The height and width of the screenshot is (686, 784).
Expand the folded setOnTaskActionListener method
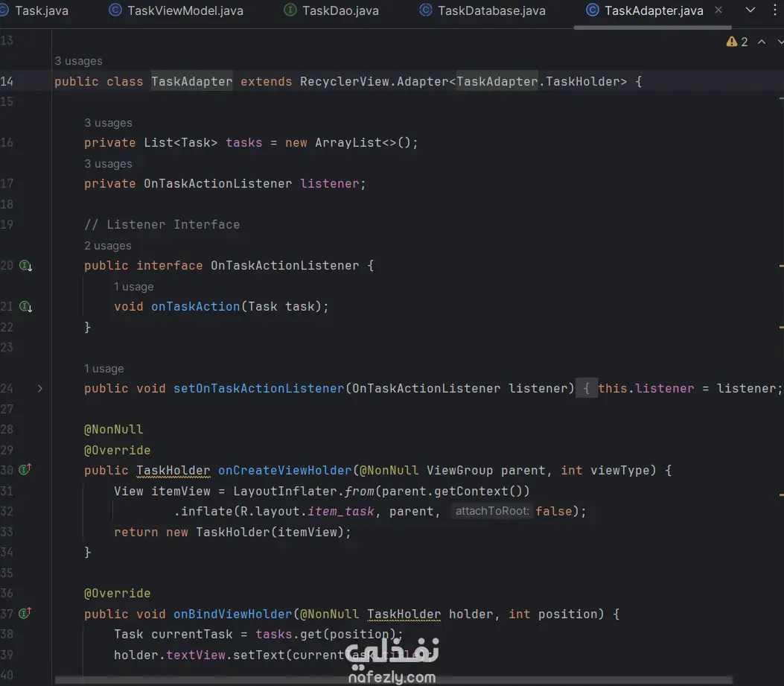click(x=40, y=389)
